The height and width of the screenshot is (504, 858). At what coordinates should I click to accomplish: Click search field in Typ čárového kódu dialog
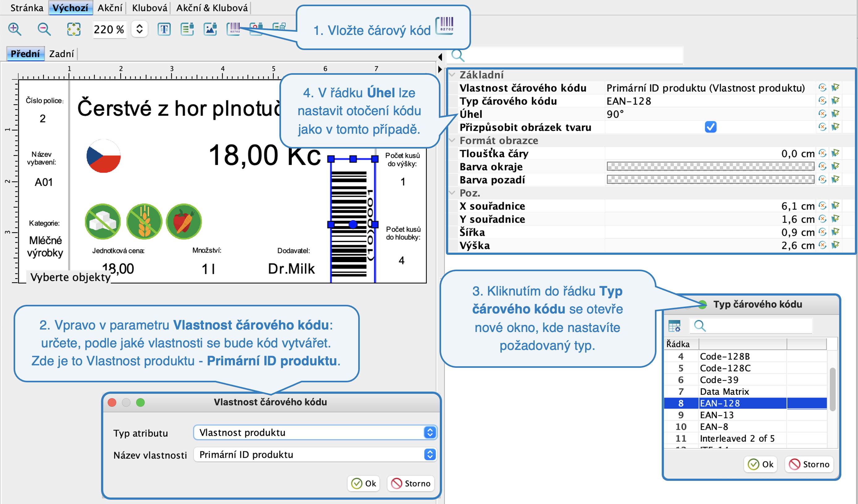[x=751, y=326]
